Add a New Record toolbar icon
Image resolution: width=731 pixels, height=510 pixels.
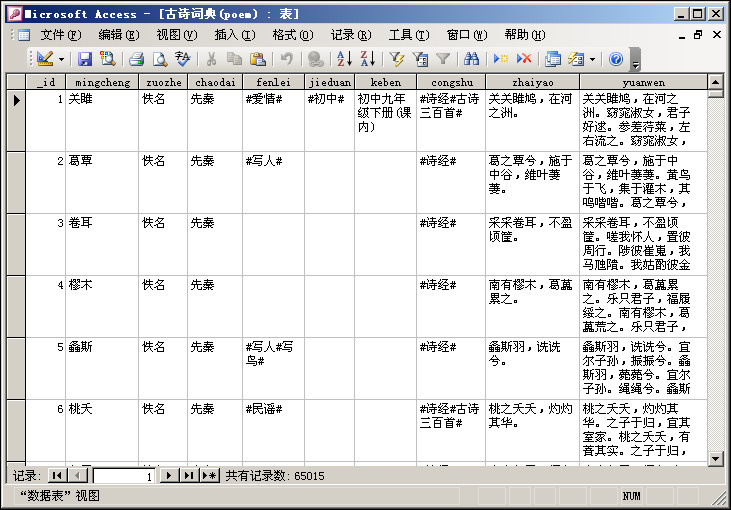[501, 59]
